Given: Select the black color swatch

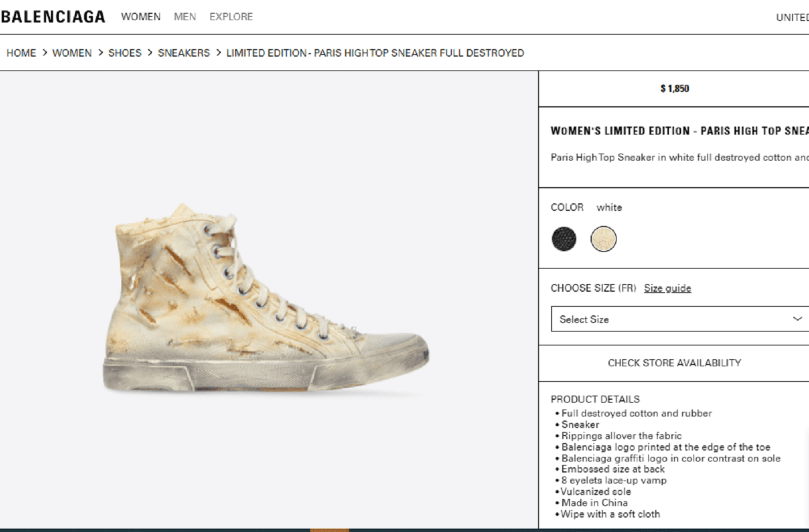Looking at the screenshot, I should tap(564, 239).
